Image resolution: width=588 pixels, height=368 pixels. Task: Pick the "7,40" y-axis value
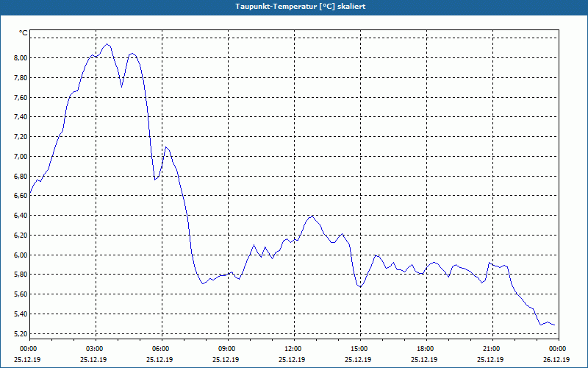coord(21,117)
